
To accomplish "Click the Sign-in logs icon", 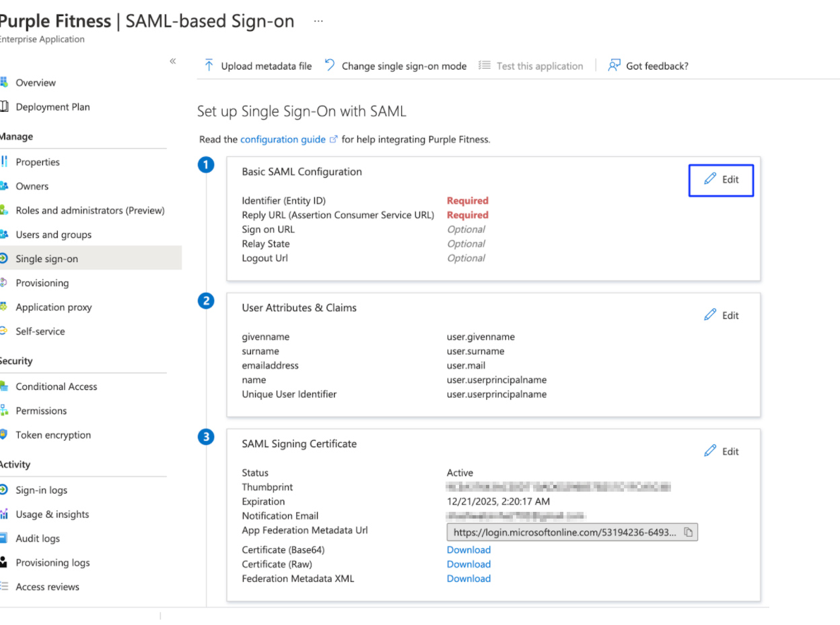I will coord(4,490).
